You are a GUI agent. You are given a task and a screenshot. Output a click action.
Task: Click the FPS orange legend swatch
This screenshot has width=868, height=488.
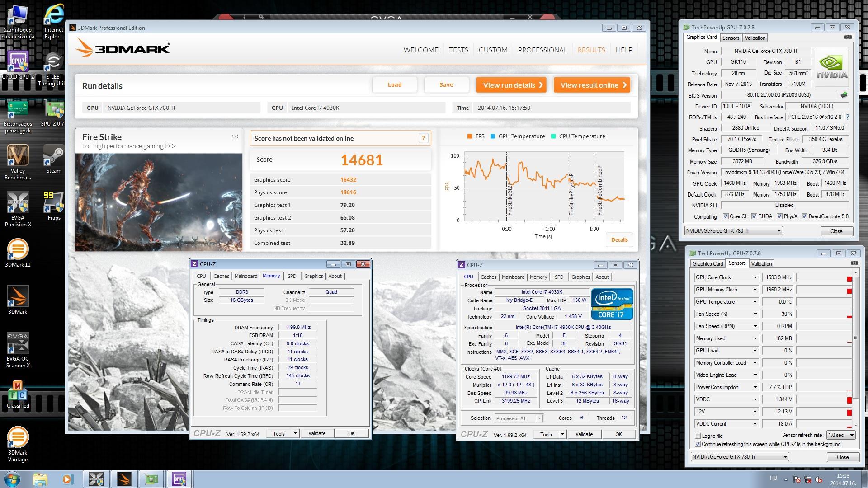pos(470,136)
